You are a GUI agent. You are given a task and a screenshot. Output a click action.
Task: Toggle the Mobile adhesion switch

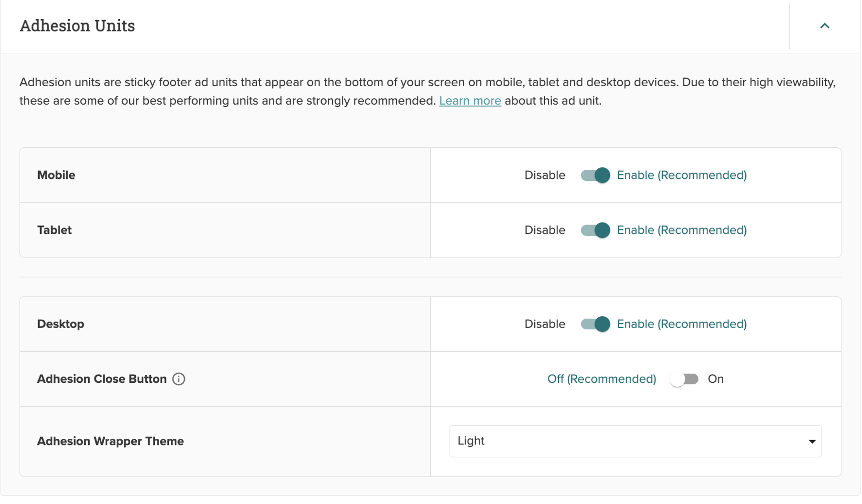click(595, 175)
